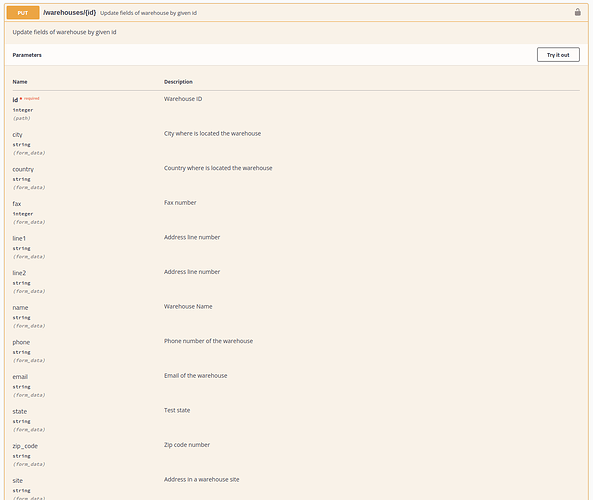The image size is (593, 500).
Task: Select the Test state description
Action: tap(177, 410)
